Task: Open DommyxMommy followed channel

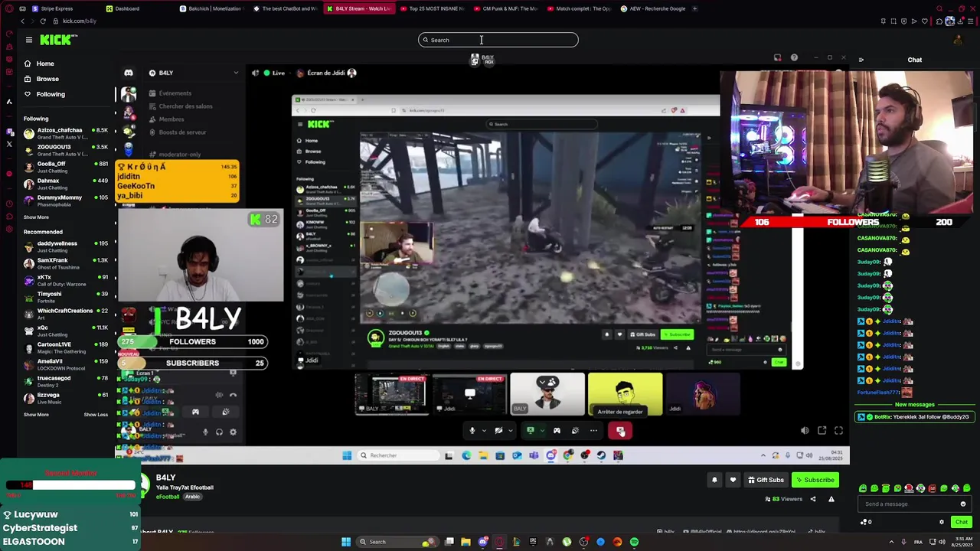Action: pyautogui.click(x=66, y=200)
